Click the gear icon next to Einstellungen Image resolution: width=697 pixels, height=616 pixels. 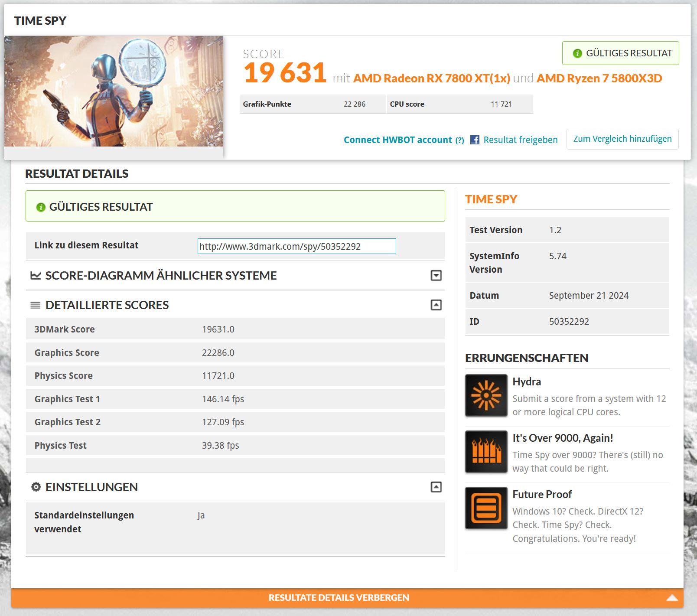36,487
